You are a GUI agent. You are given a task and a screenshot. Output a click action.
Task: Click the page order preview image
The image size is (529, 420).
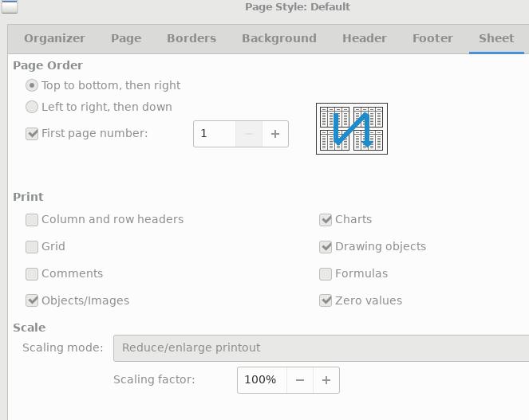point(351,128)
